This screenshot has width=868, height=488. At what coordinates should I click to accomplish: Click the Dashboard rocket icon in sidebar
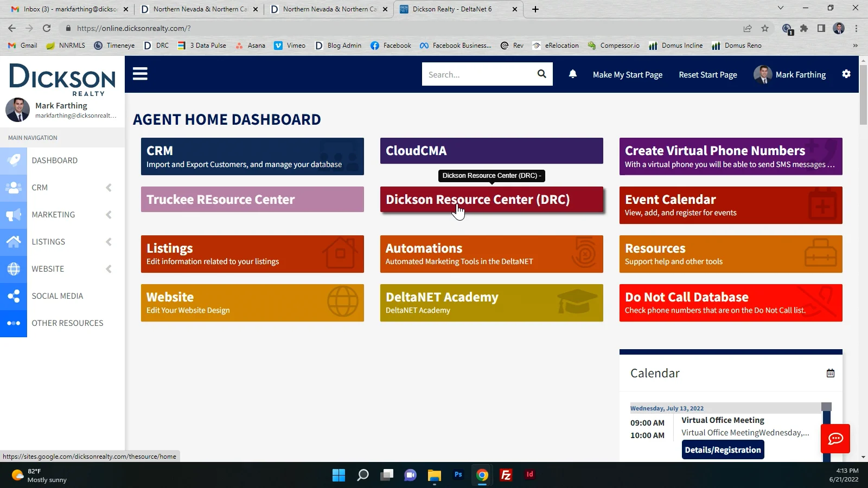point(14,160)
